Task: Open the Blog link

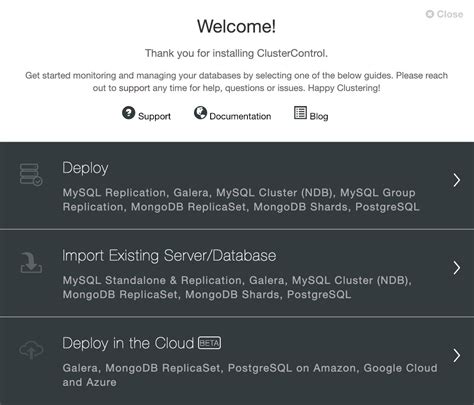Action: point(319,116)
